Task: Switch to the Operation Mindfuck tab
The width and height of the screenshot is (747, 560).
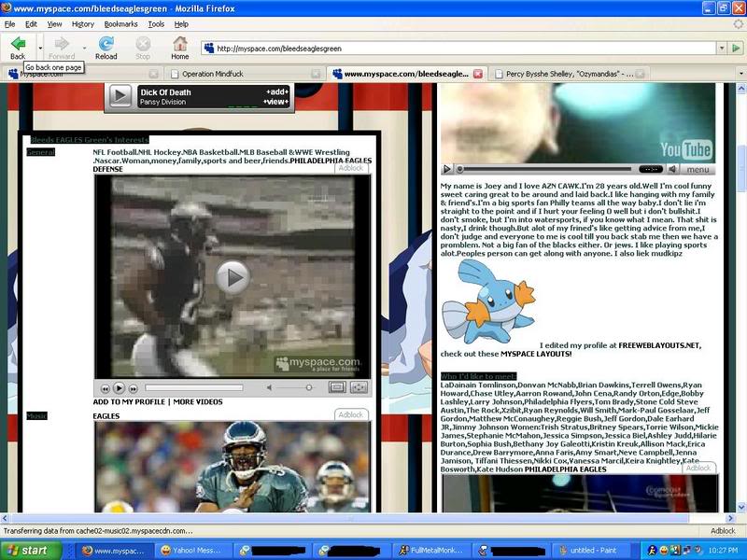Action: click(x=245, y=74)
